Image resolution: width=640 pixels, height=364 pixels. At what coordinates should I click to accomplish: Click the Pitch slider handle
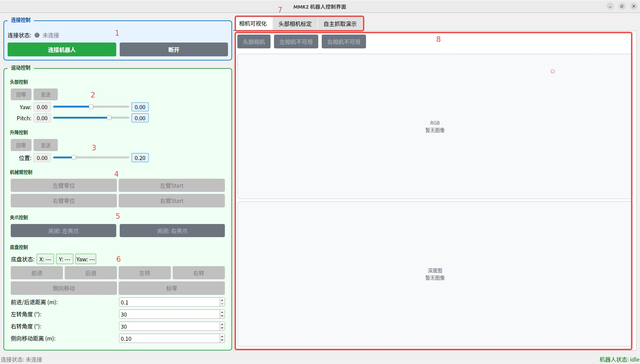coord(109,118)
